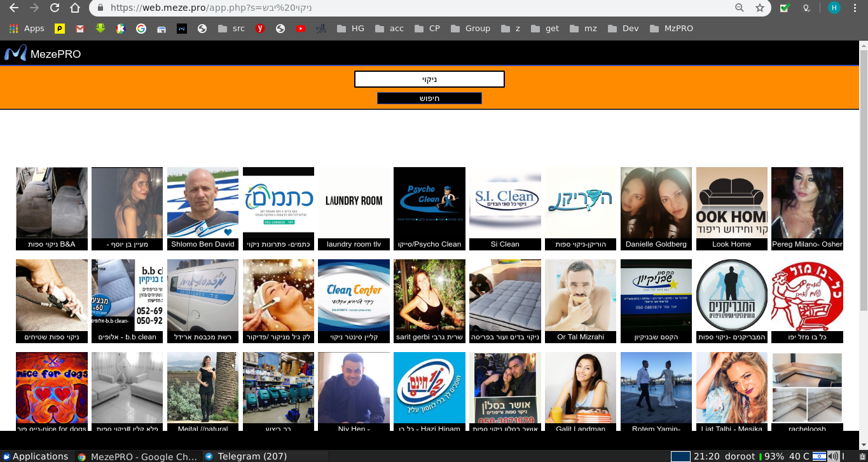Screen dimensions: 868x462
Task: Open the MzPRO bookmarks folder
Action: tap(672, 28)
